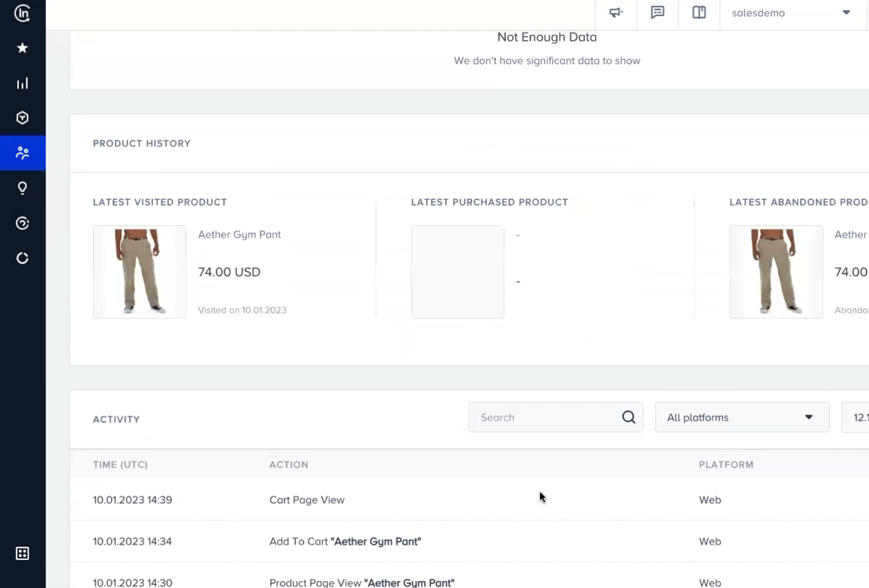Click inside the Search input field
This screenshot has height=588, width=869.
click(x=531, y=417)
